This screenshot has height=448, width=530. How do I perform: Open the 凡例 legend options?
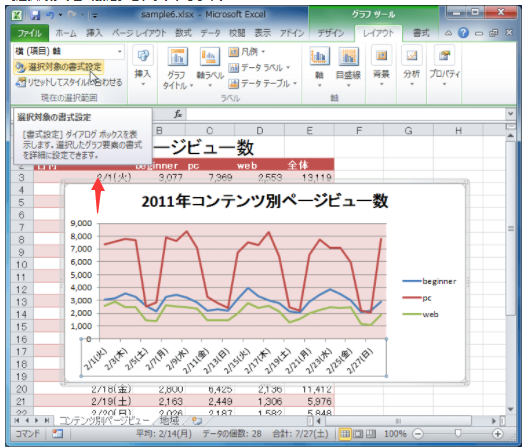247,52
